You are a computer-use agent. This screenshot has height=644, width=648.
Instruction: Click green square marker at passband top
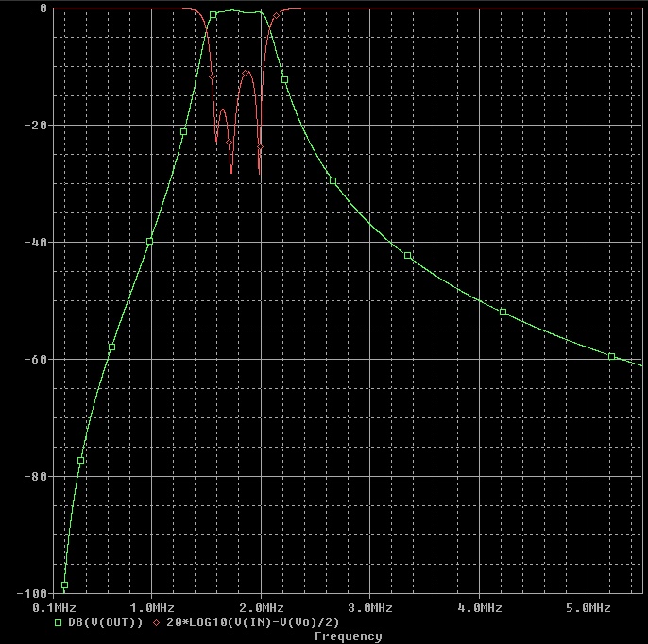(x=213, y=15)
